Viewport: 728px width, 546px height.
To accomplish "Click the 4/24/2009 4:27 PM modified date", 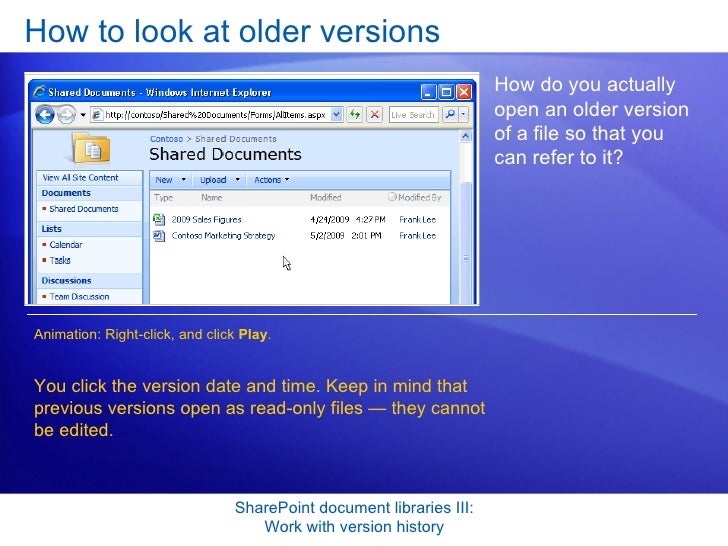I will pos(348,220).
